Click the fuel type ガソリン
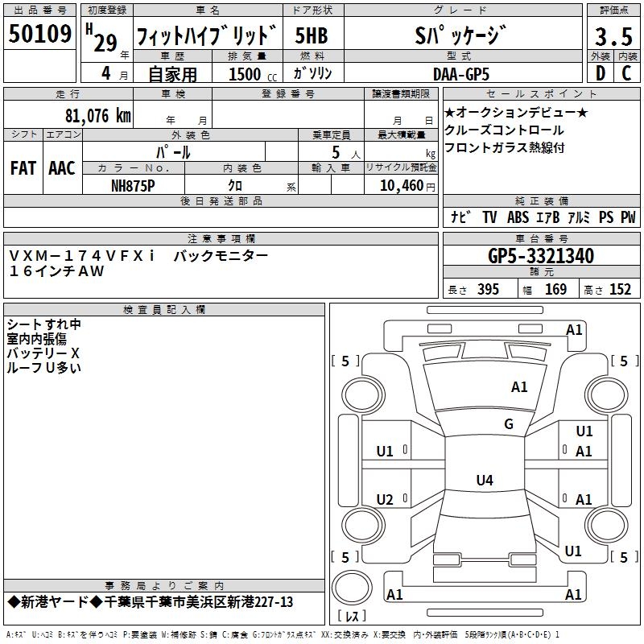This screenshot has height=644, width=644. [x=312, y=73]
